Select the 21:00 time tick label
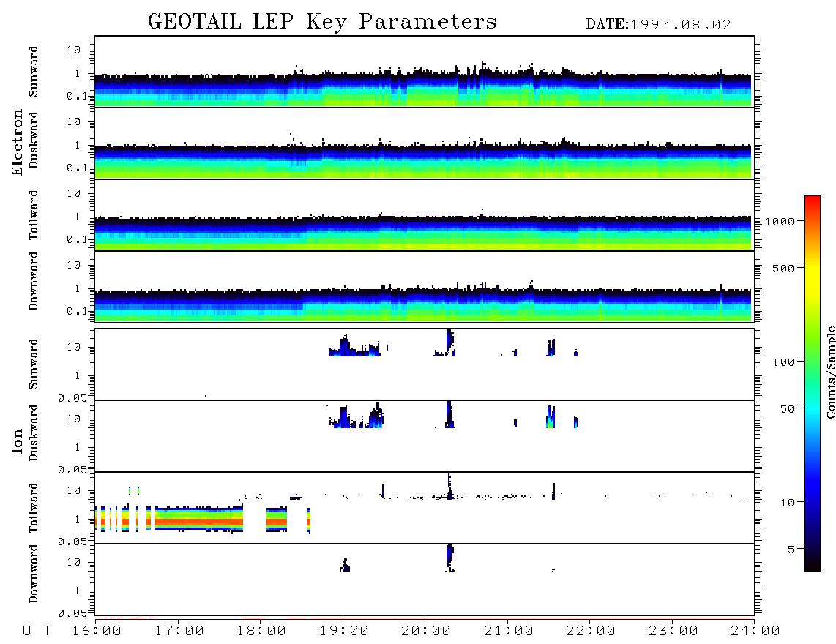 pos(508,632)
